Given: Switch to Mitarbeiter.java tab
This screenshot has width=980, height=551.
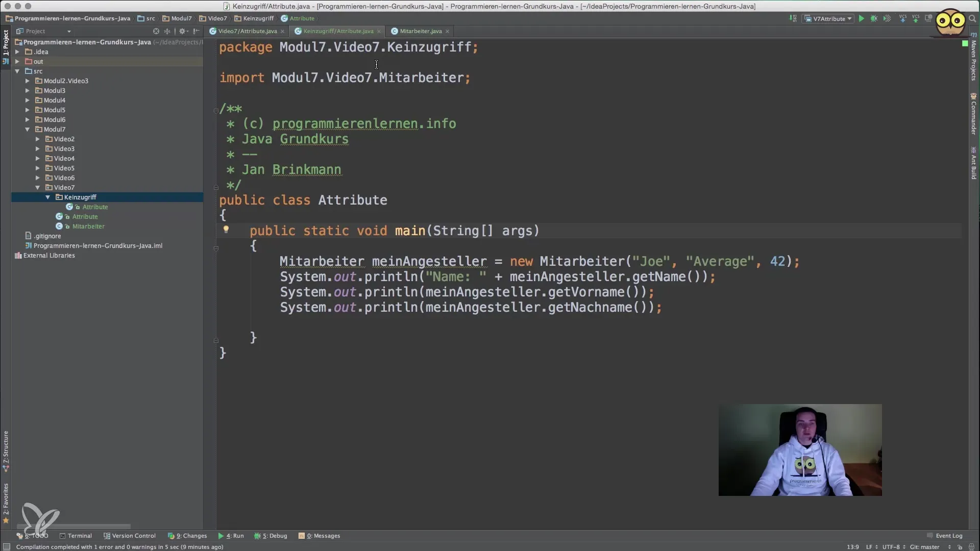Looking at the screenshot, I should (x=421, y=31).
